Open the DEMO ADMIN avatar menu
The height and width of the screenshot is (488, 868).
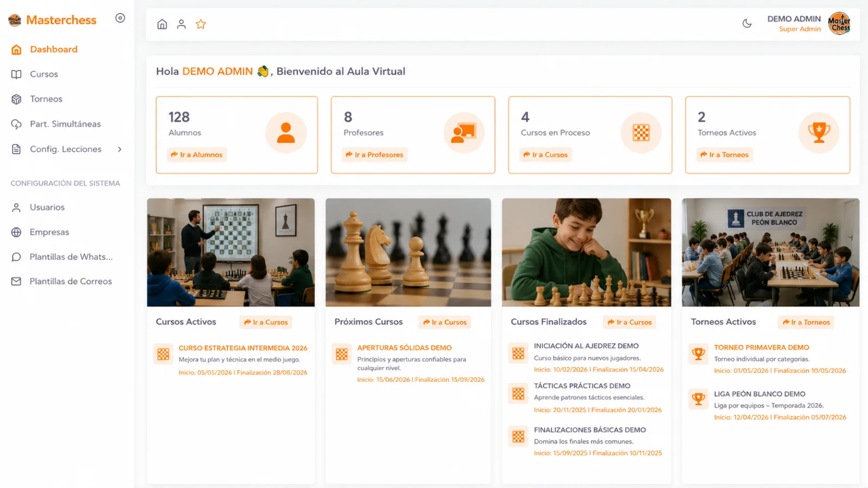pyautogui.click(x=839, y=23)
